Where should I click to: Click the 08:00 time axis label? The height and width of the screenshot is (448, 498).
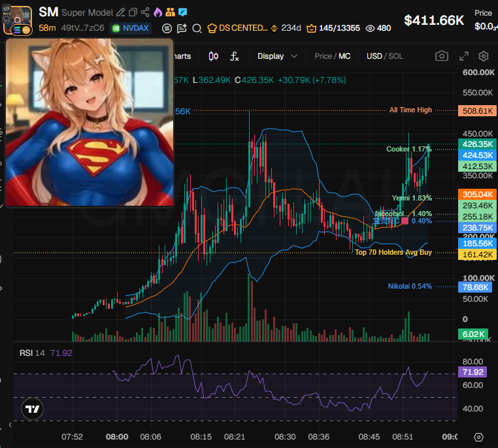click(x=117, y=437)
